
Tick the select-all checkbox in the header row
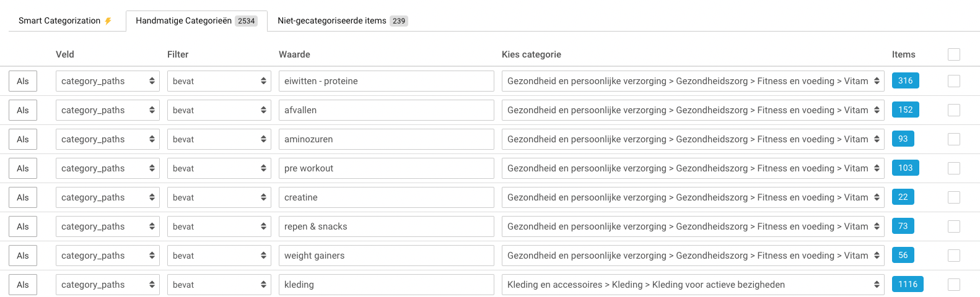(954, 54)
